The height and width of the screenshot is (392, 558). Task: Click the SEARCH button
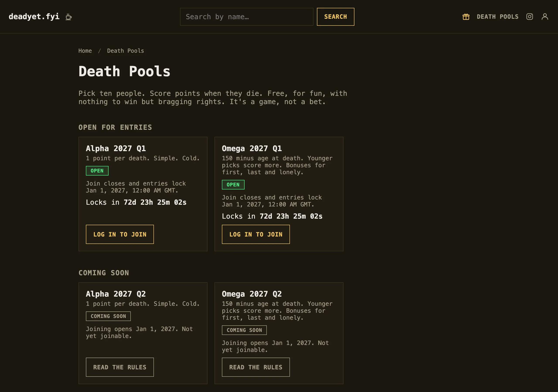336,17
